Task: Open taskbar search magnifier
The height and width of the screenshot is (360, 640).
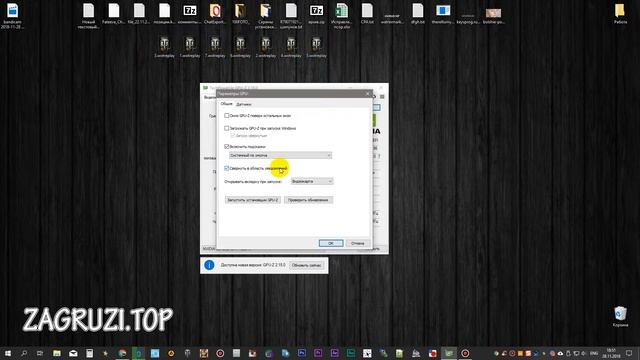Action: [x=24, y=353]
